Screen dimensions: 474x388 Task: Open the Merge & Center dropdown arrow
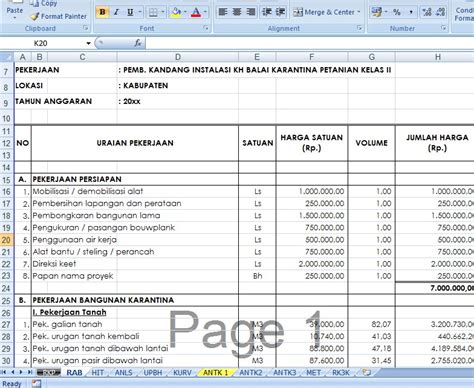[x=359, y=12]
